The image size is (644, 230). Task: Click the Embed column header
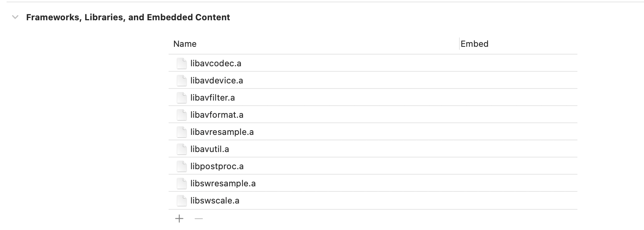click(x=474, y=44)
